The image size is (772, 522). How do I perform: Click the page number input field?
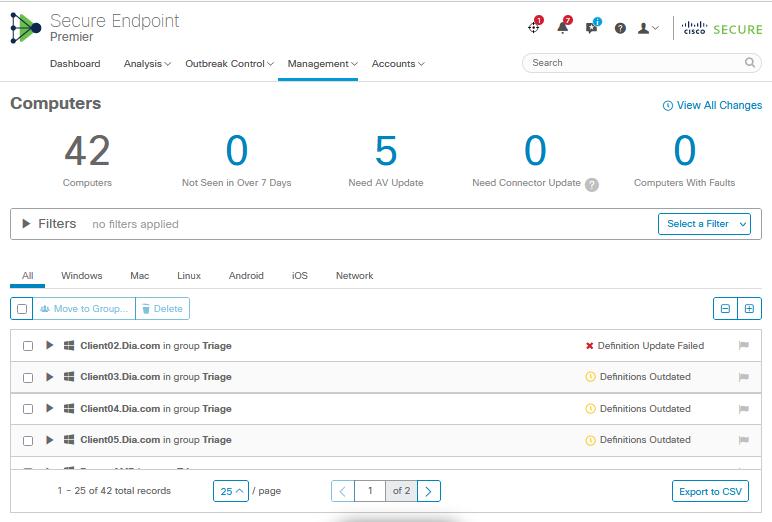point(370,491)
